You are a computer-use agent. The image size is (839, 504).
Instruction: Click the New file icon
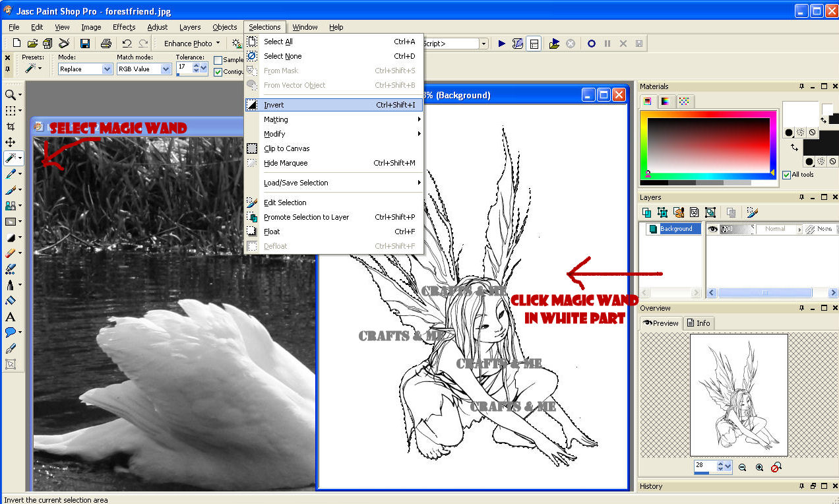pyautogui.click(x=17, y=44)
